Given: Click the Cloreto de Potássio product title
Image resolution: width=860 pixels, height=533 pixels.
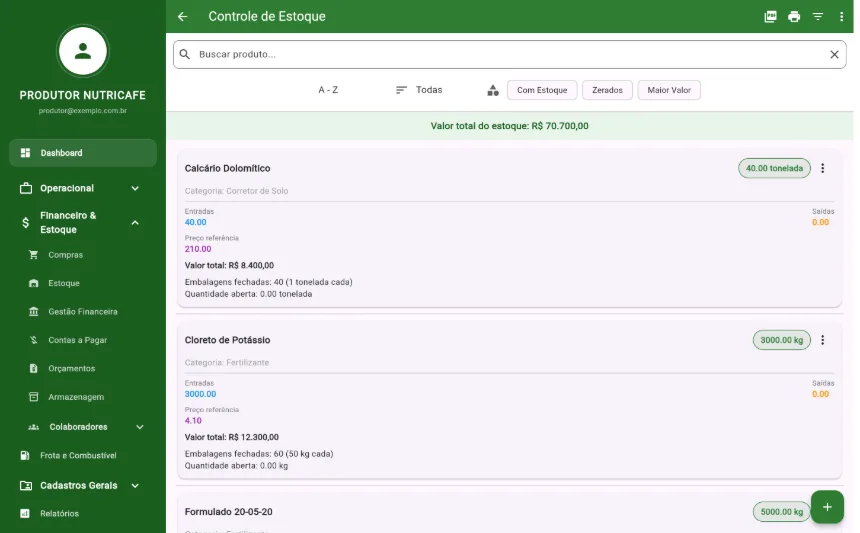Looking at the screenshot, I should 227,340.
